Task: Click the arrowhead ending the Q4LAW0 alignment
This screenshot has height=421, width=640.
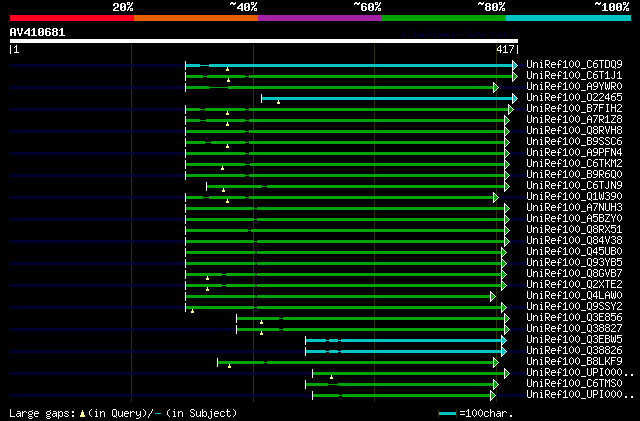Action: (x=493, y=296)
